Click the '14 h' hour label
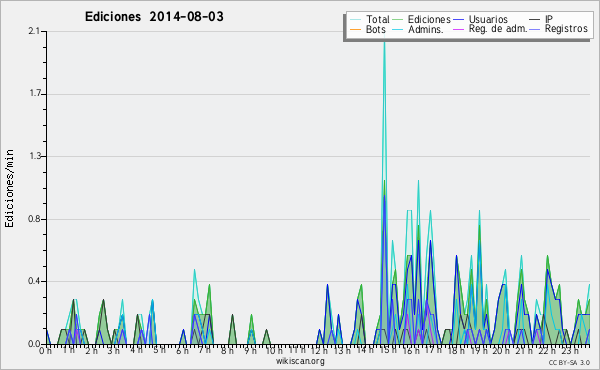 365,350
